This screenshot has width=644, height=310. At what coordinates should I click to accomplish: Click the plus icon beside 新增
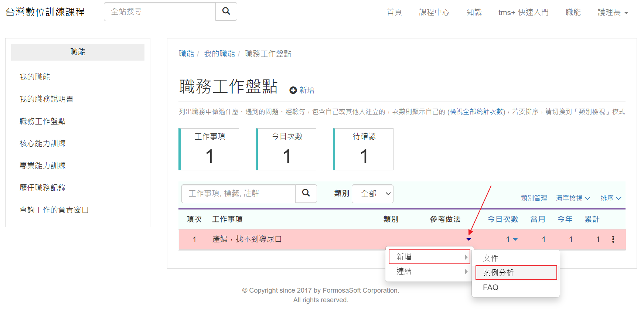[293, 90]
